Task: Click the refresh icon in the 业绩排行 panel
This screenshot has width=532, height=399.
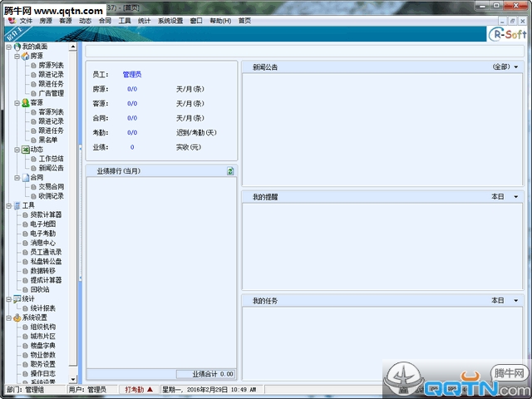Action: click(x=230, y=171)
